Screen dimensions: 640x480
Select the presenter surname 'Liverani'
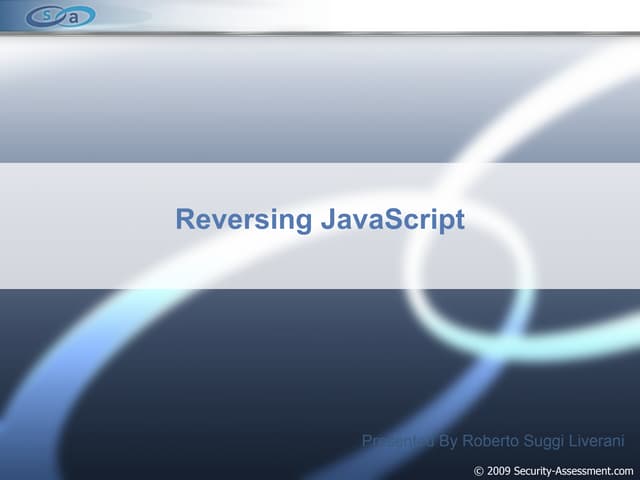pyautogui.click(x=604, y=441)
